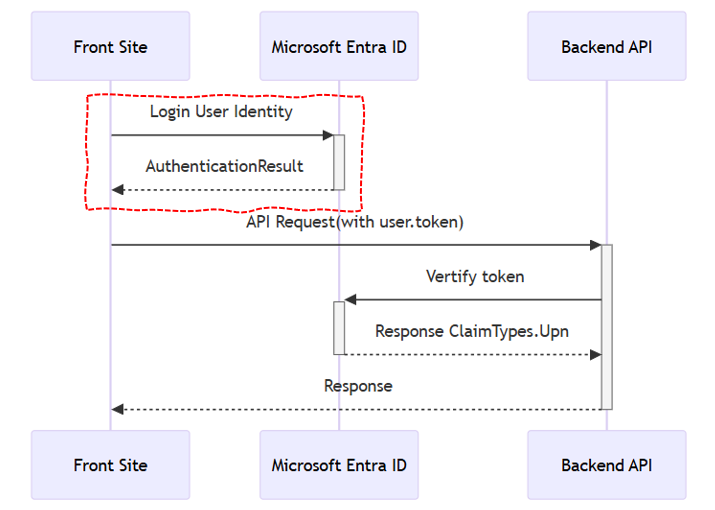Viewport: 715px width, 510px height.
Task: Click Entra ID activation bar under Login User Identity
Action: 339,162
